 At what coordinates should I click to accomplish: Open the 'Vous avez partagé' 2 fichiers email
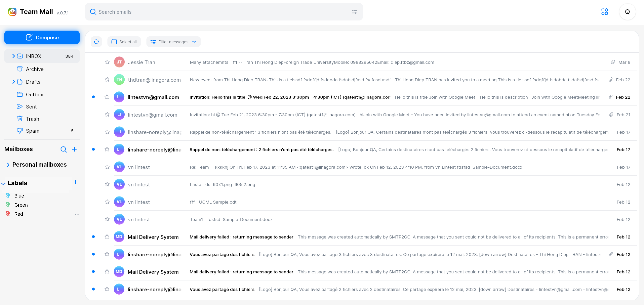[362, 289]
